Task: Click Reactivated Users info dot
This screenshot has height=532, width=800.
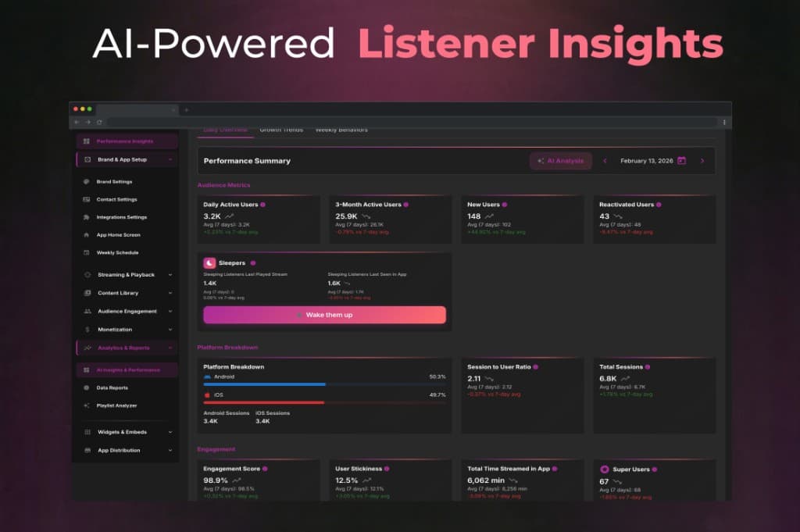Action: (659, 205)
